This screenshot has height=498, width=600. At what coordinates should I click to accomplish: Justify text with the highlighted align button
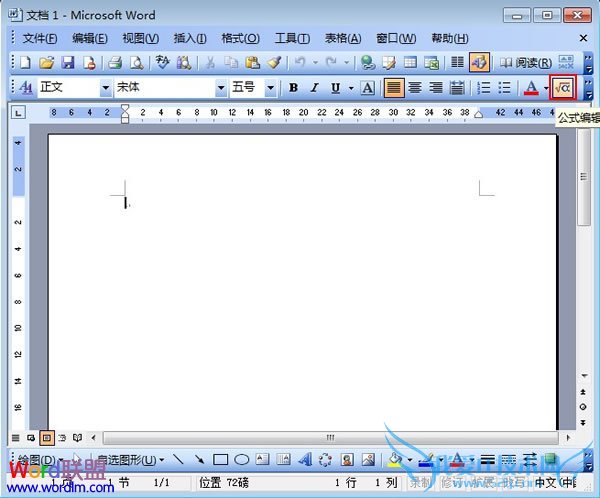tap(394, 88)
